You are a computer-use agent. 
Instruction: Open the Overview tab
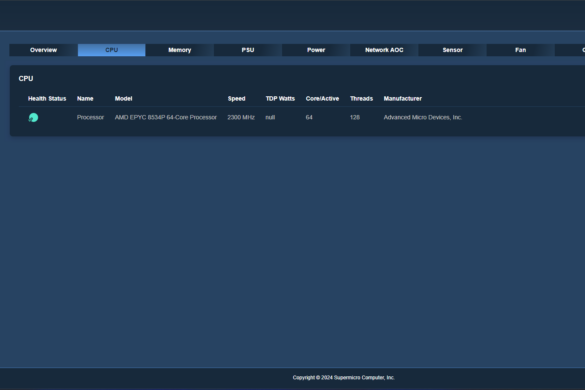(x=43, y=50)
